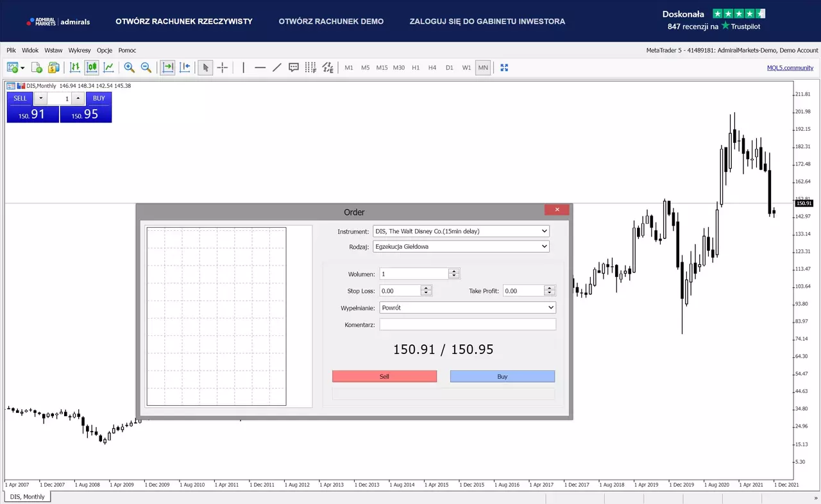
Task: Click the zoom in magnifier icon
Action: 129,67
